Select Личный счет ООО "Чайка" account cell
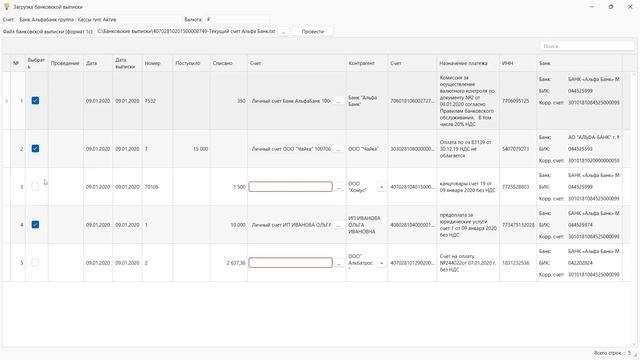This screenshot has width=640, height=360. (x=291, y=149)
